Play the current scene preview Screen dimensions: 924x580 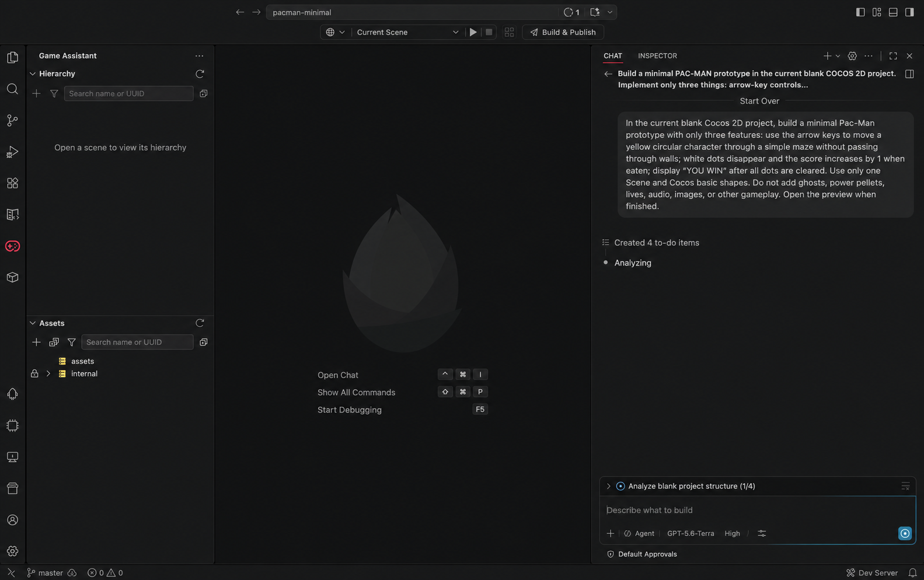(x=473, y=32)
